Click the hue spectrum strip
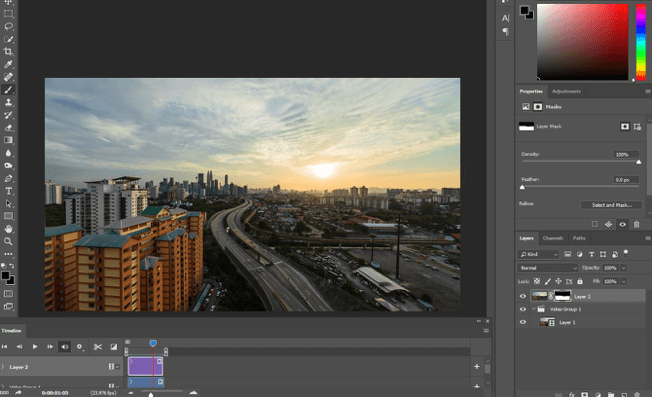Screen dimensions: 652x397 click(x=641, y=42)
